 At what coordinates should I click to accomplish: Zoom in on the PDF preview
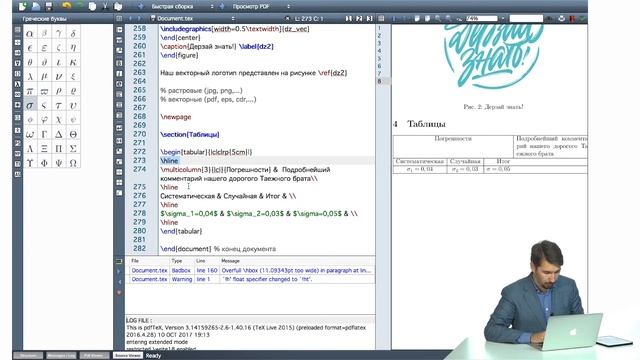tap(438, 18)
